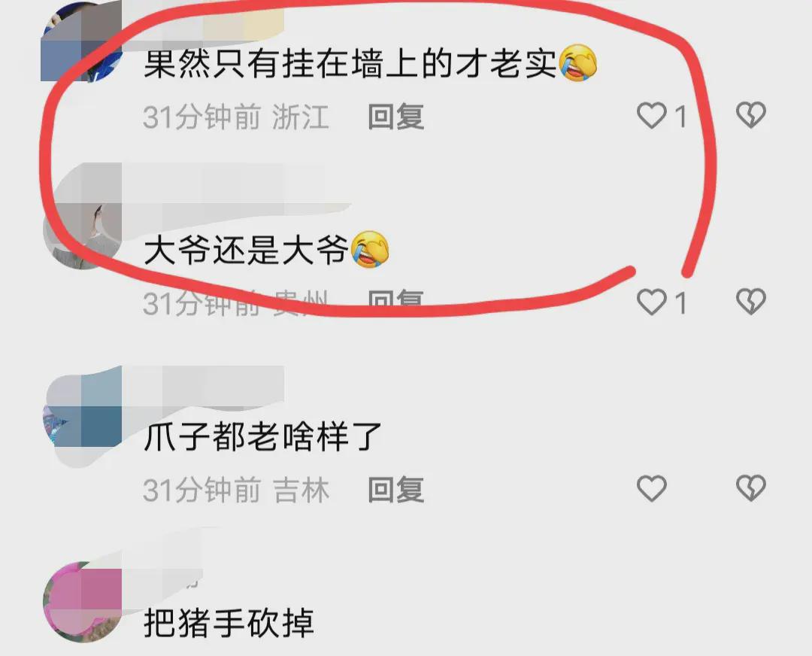This screenshot has height=656, width=812.
Task: Tap the 31分钟前 浙江 timestamp
Action: pos(235,117)
